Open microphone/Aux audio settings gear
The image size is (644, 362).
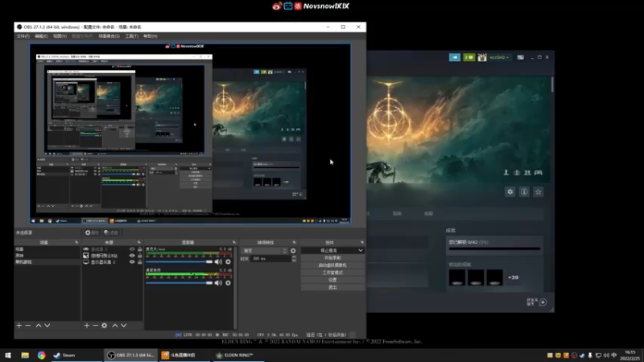228,262
